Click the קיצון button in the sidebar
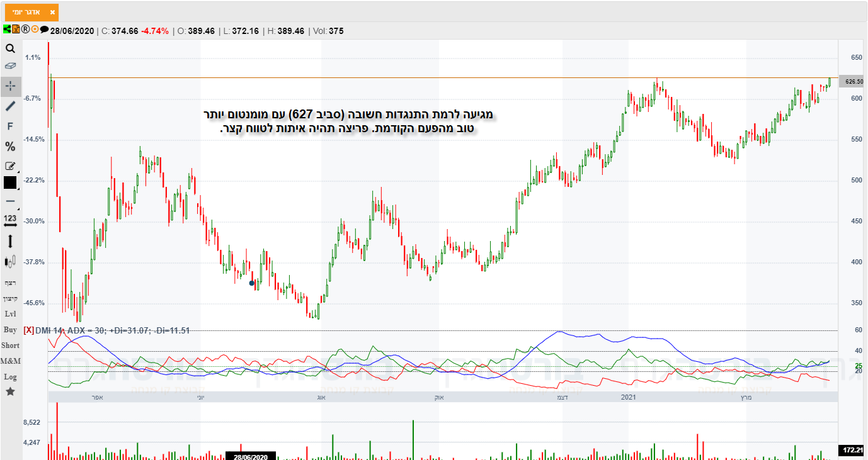This screenshot has height=460, width=868. coord(10,298)
